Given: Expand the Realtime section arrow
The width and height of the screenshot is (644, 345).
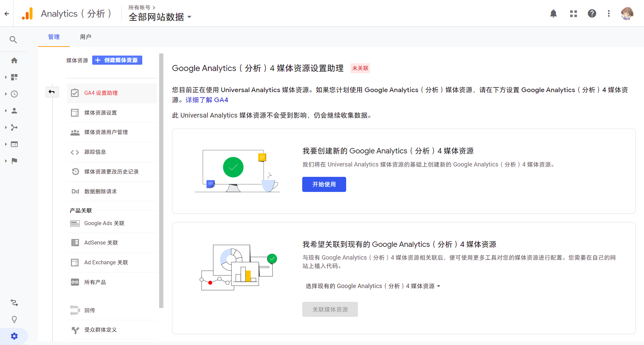Looking at the screenshot, I should point(6,94).
